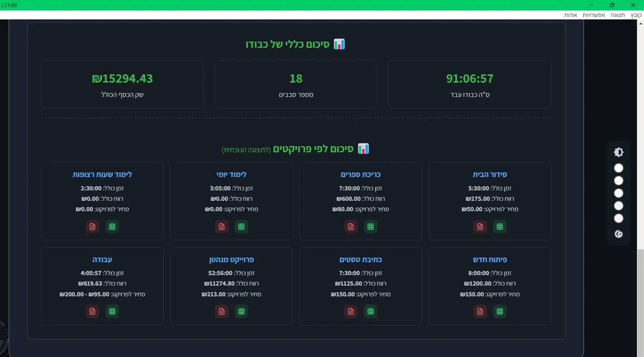Viewport: 644px width, 357px height.
Task: Click red document icon under פרוייקט מנהטן
Action: click(221, 311)
